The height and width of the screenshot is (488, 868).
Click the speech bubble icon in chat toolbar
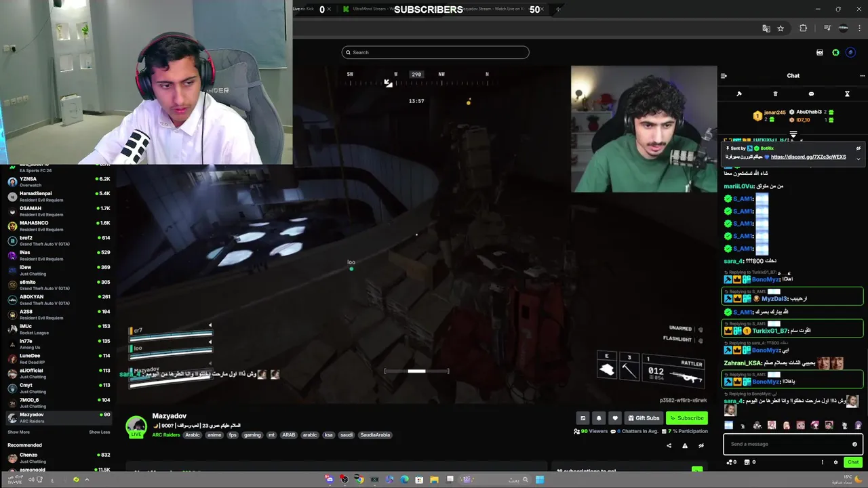(811, 94)
